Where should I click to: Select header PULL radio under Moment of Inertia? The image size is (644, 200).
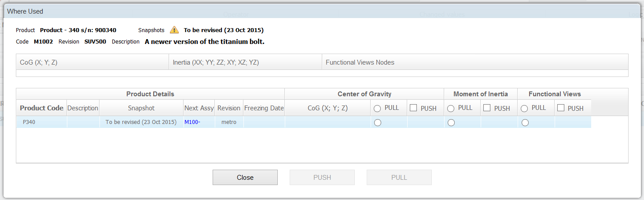pos(451,109)
